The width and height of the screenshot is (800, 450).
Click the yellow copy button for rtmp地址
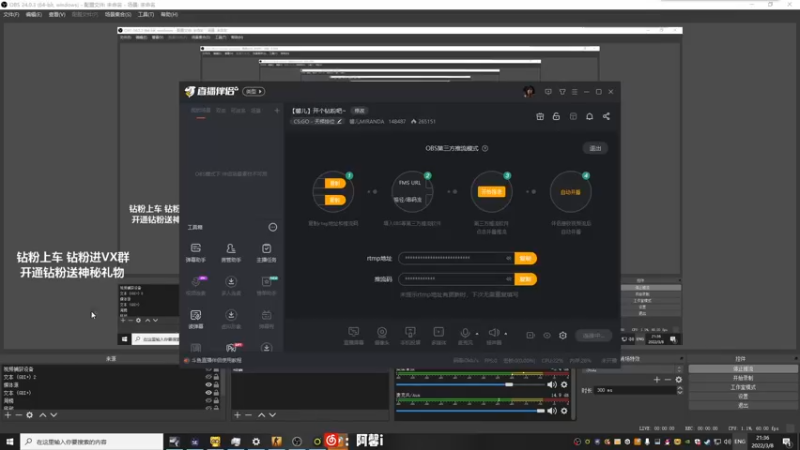pyautogui.click(x=526, y=258)
